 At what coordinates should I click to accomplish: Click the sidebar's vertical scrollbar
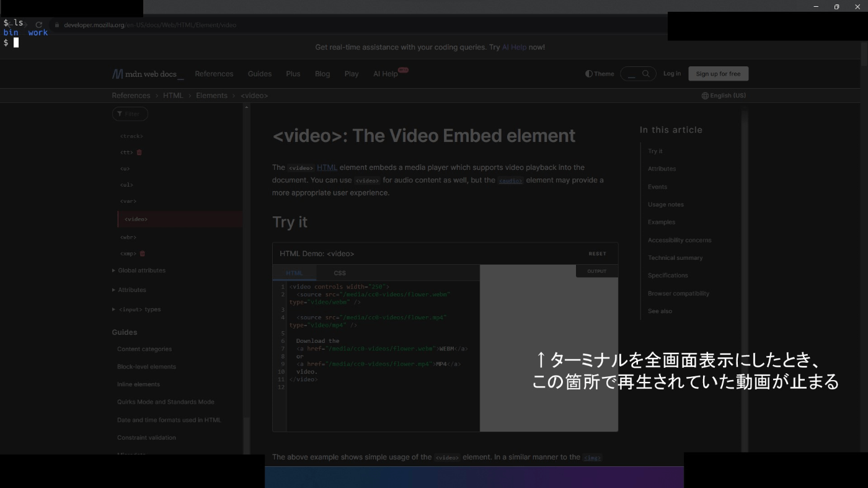pos(246,279)
